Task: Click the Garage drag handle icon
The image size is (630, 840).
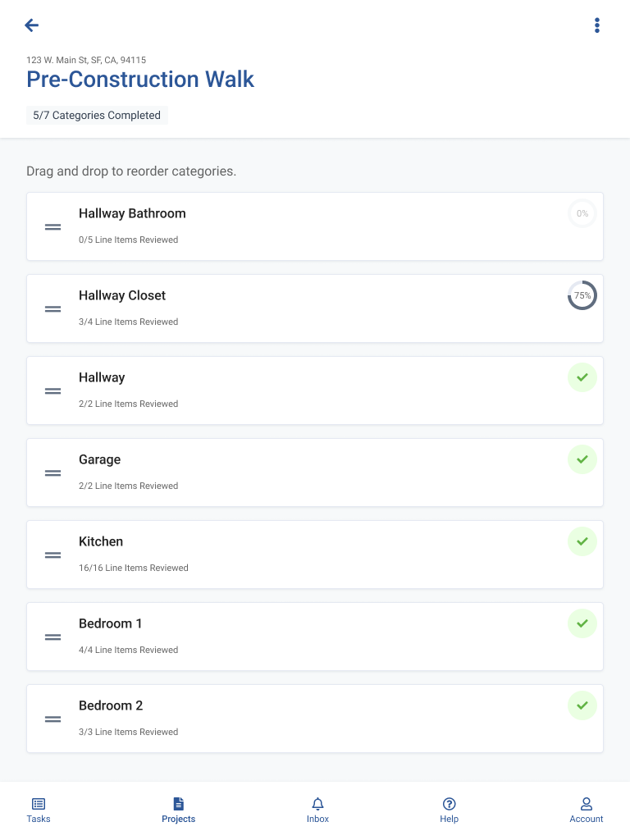Action: [52, 472]
